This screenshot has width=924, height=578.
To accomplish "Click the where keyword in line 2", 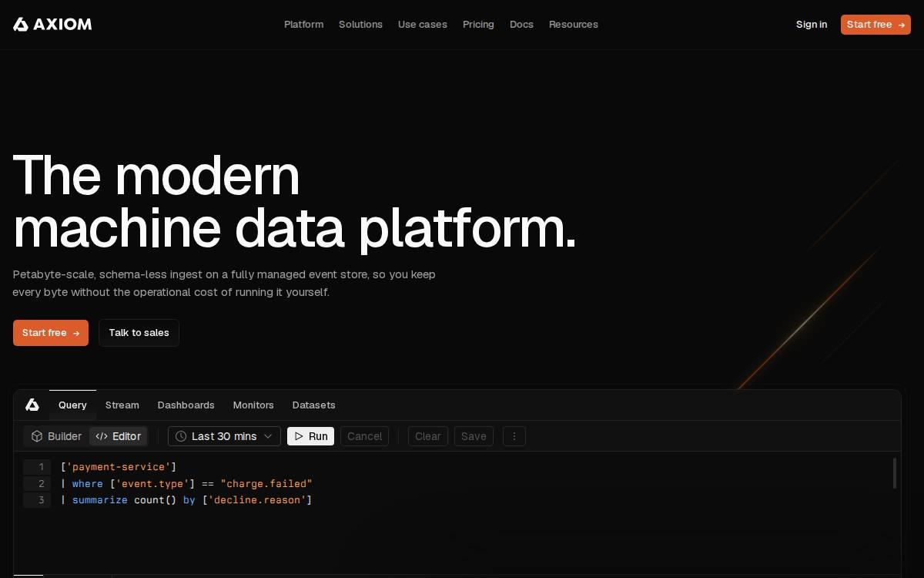I will [88, 484].
